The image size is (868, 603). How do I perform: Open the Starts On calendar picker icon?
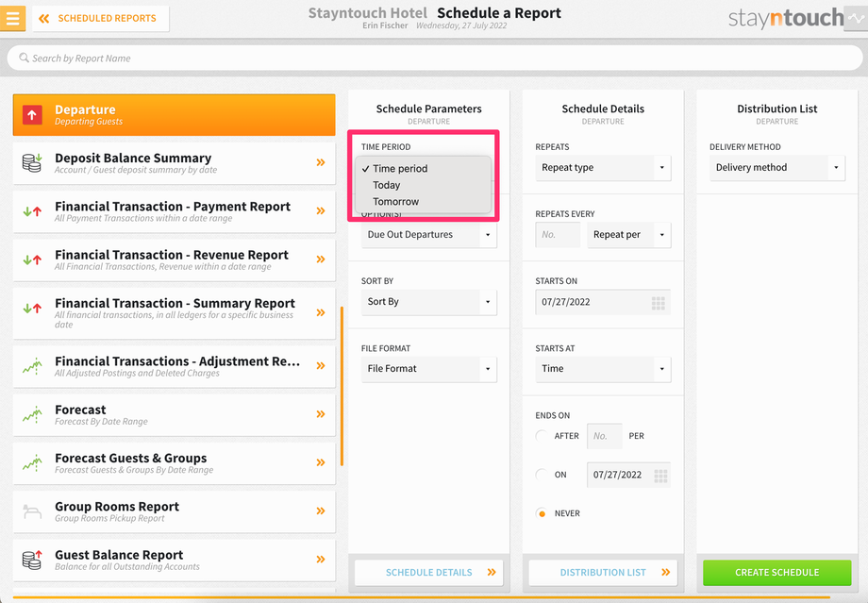pos(659,303)
